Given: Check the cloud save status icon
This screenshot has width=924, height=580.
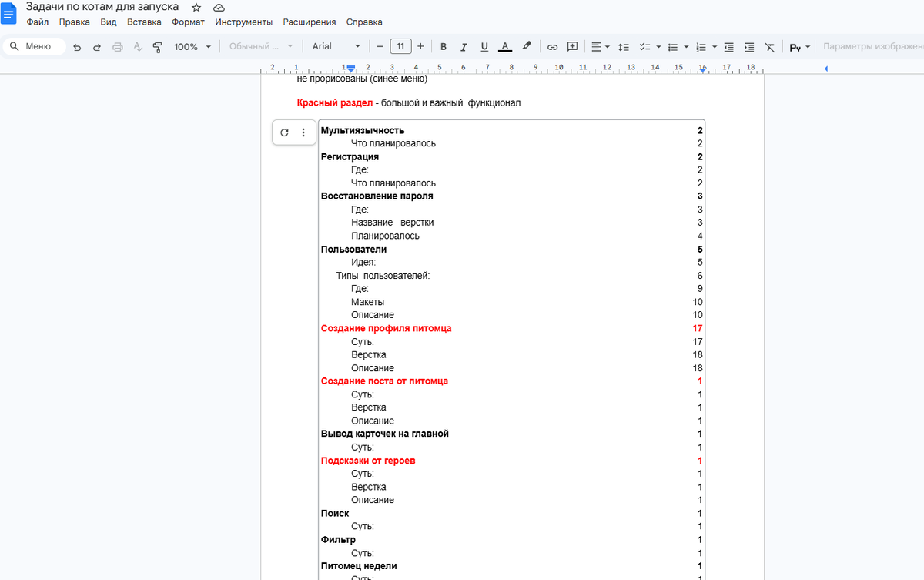Looking at the screenshot, I should pos(219,7).
